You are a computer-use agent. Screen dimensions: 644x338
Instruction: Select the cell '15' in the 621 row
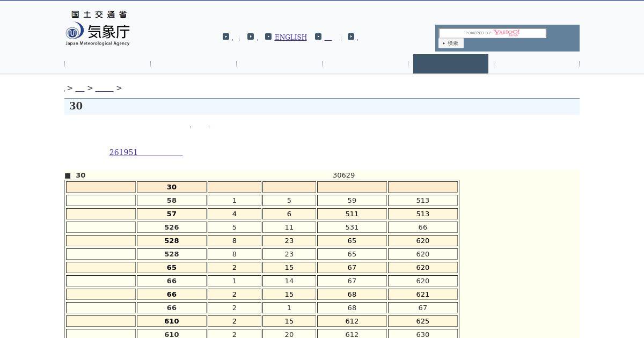[x=289, y=294]
